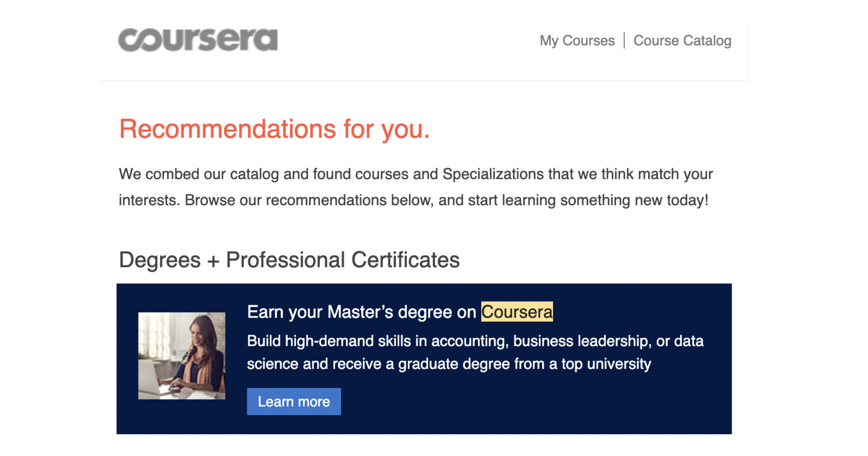The height and width of the screenshot is (456, 868).
Task: Go to Course Catalog
Action: pos(682,41)
